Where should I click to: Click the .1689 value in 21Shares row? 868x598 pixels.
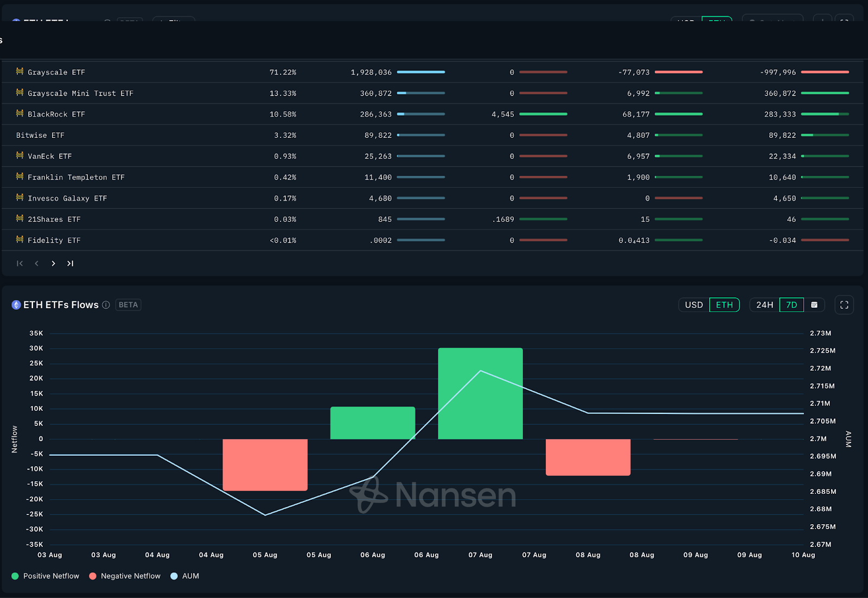[503, 219]
